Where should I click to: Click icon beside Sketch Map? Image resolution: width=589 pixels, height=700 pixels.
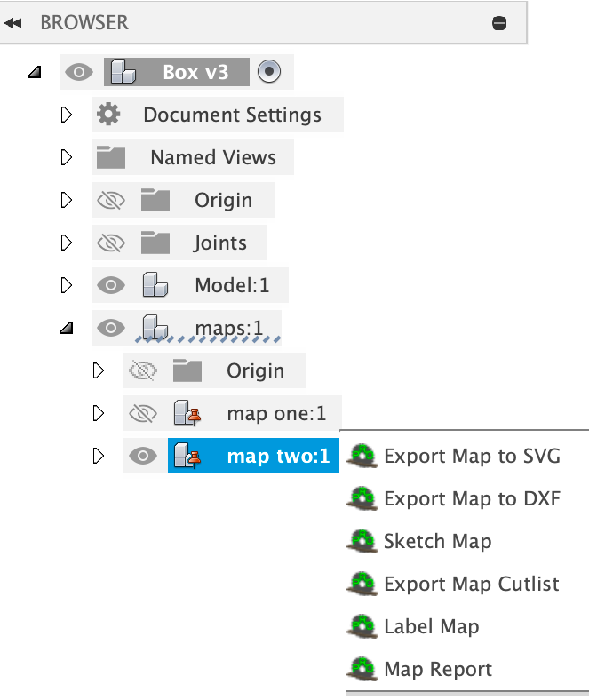coord(362,541)
